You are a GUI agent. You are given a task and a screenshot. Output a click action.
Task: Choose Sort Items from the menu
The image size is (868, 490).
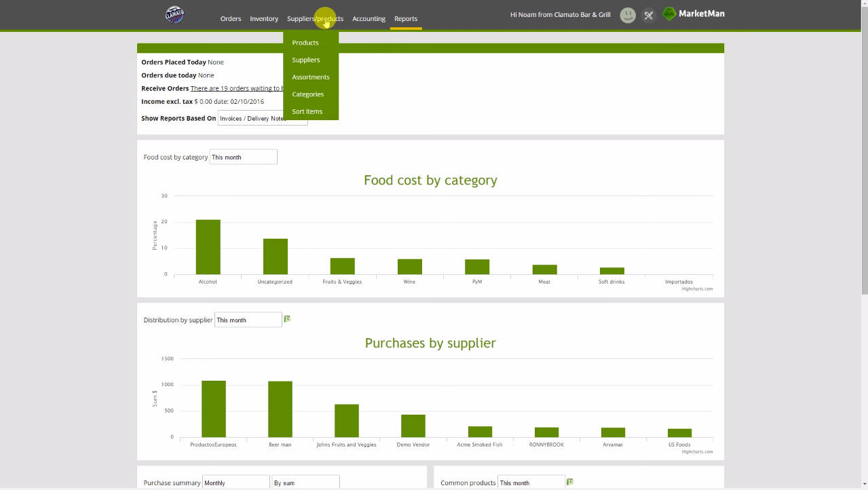pyautogui.click(x=307, y=111)
